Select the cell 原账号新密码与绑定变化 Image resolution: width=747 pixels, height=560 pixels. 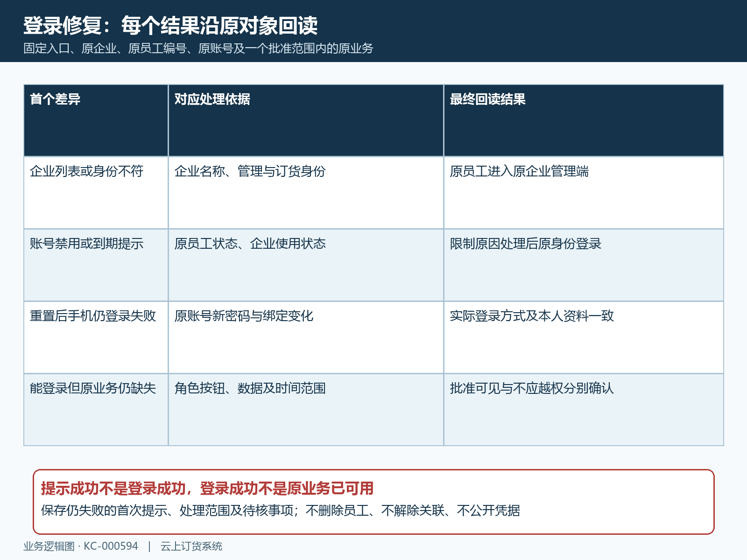click(306, 337)
